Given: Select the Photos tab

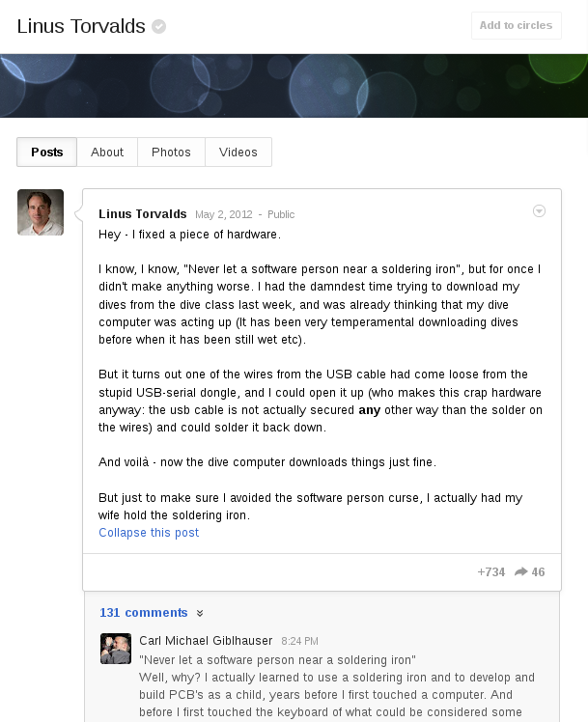Looking at the screenshot, I should [171, 152].
